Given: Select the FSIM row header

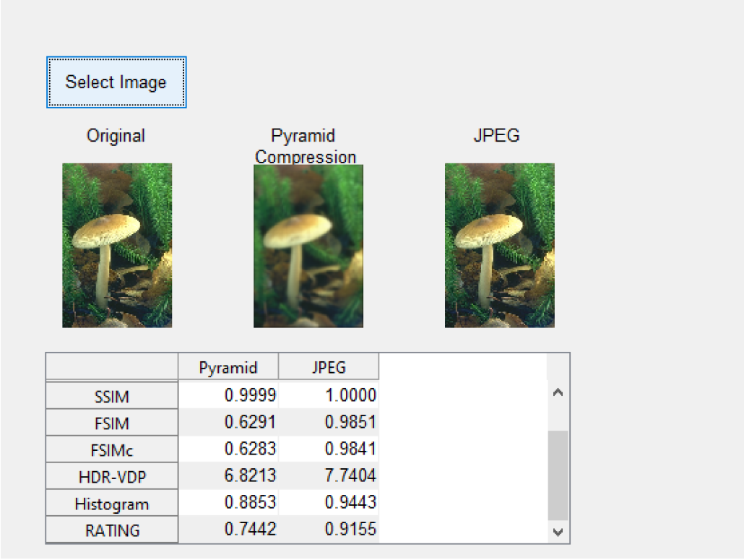Looking at the screenshot, I should 112,423.
